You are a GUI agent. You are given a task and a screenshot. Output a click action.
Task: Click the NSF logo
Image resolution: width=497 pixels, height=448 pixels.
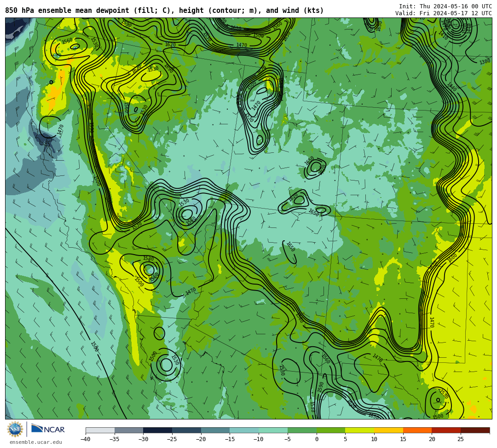click(x=15, y=429)
